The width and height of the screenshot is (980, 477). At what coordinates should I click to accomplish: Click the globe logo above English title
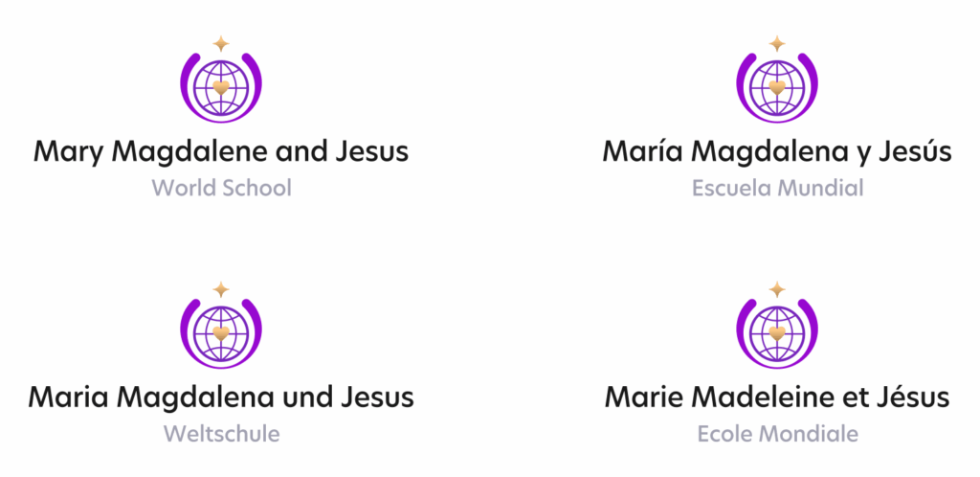[x=221, y=87]
